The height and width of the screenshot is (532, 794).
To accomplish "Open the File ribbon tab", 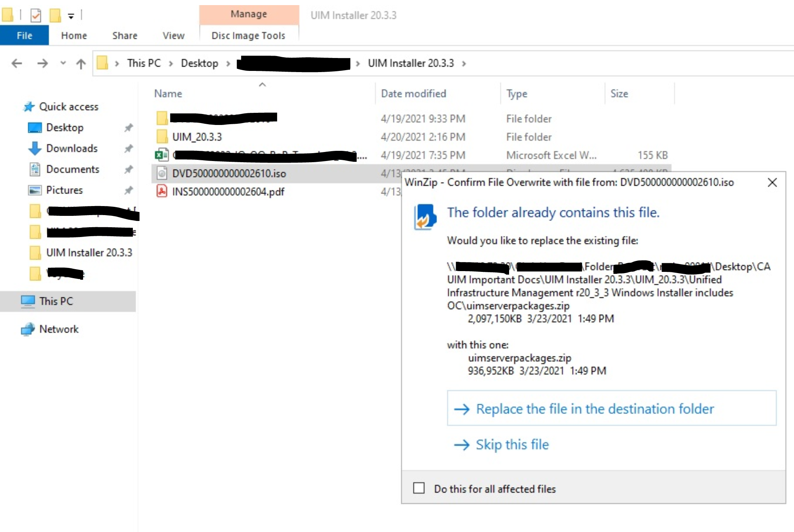I will [24, 36].
